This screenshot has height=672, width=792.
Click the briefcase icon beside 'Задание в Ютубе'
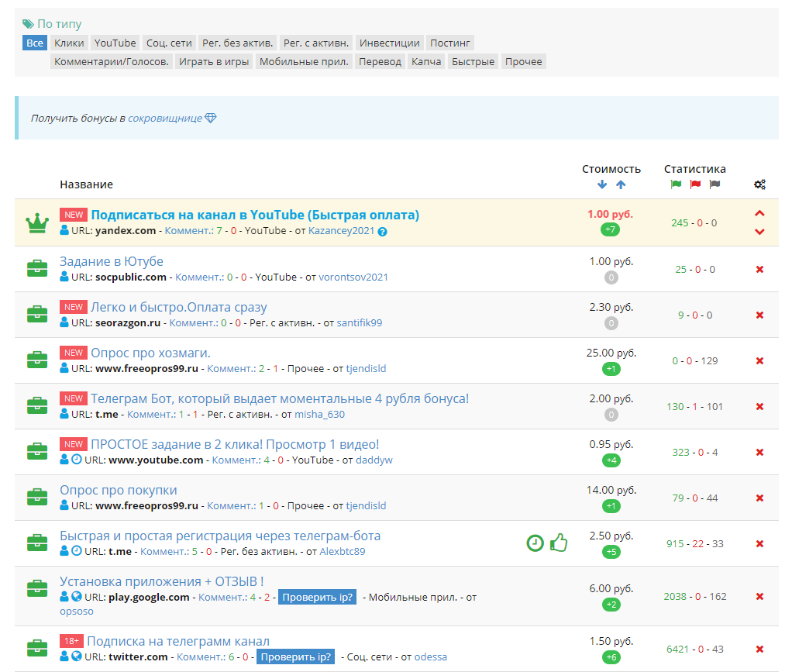click(x=37, y=268)
